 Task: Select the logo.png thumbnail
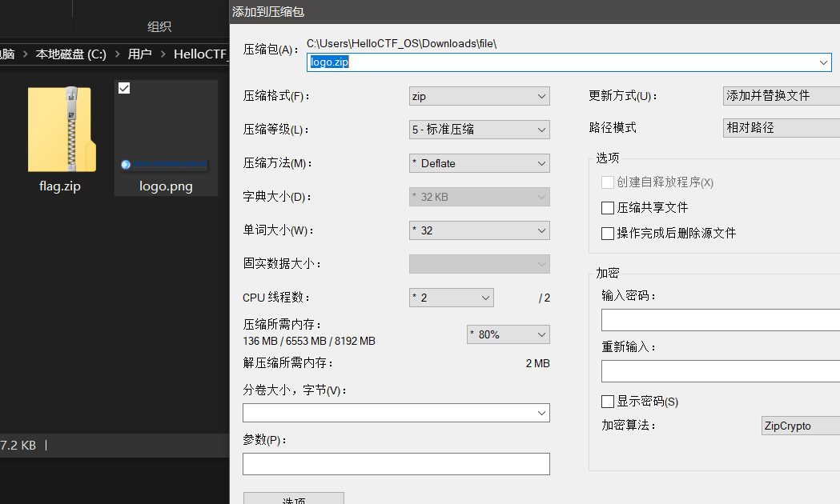point(166,132)
